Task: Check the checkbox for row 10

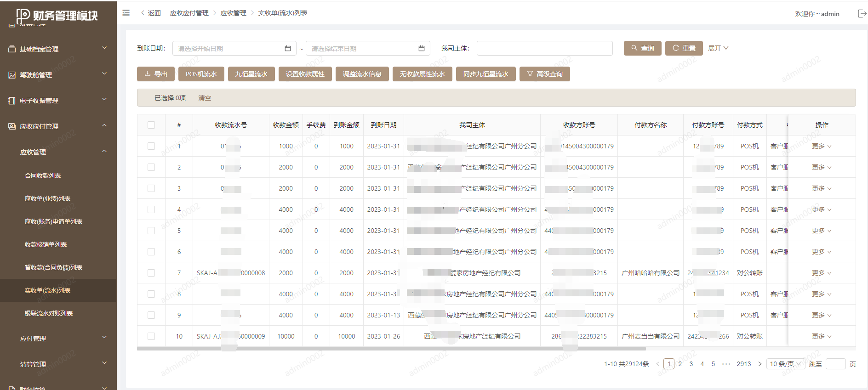Action: pyautogui.click(x=151, y=336)
